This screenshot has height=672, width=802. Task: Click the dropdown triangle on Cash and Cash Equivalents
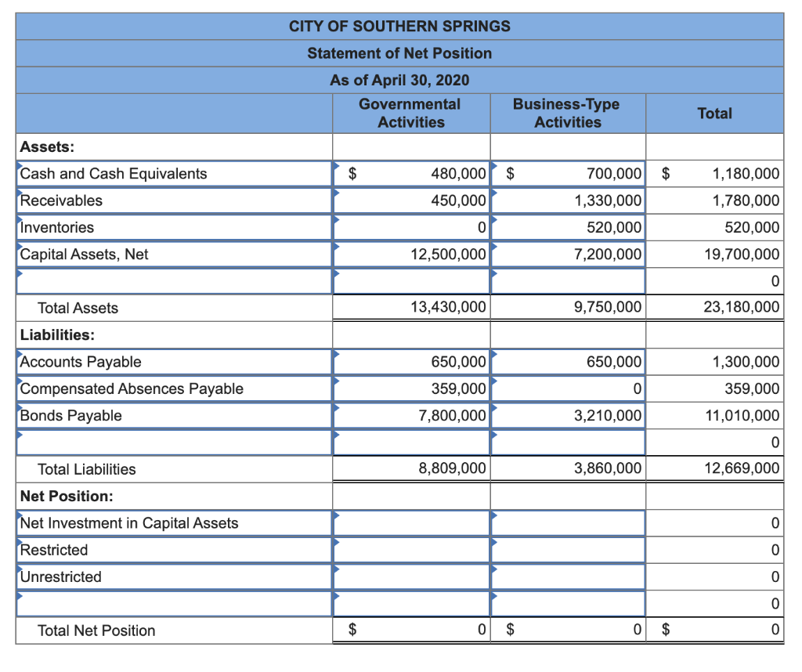point(20,165)
